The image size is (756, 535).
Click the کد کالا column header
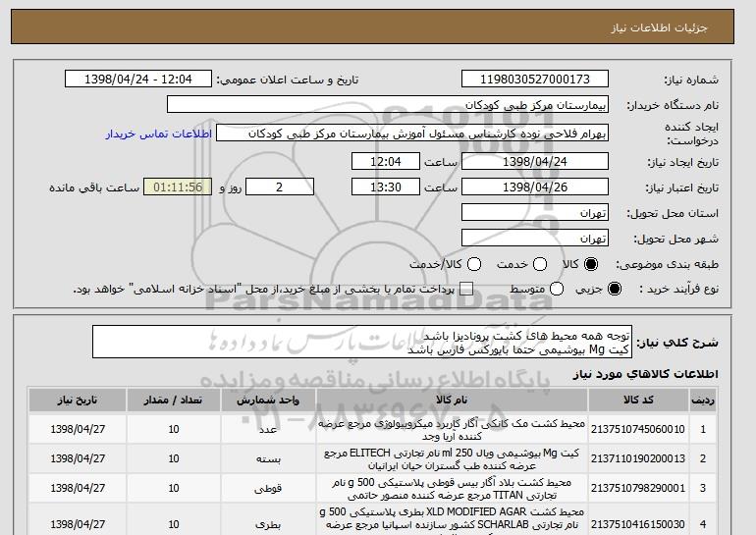pos(638,401)
